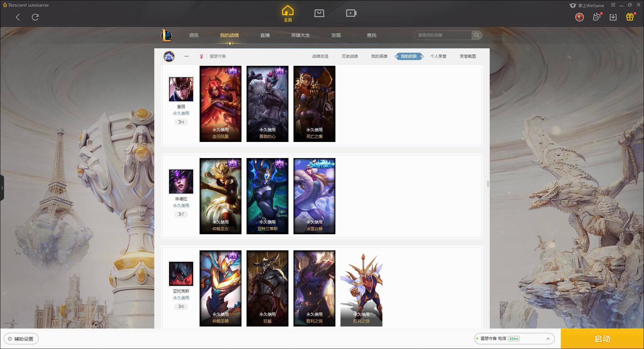The width and height of the screenshot is (644, 349).
Task: Switch to the 英雄大全 tab
Action: 301,35
